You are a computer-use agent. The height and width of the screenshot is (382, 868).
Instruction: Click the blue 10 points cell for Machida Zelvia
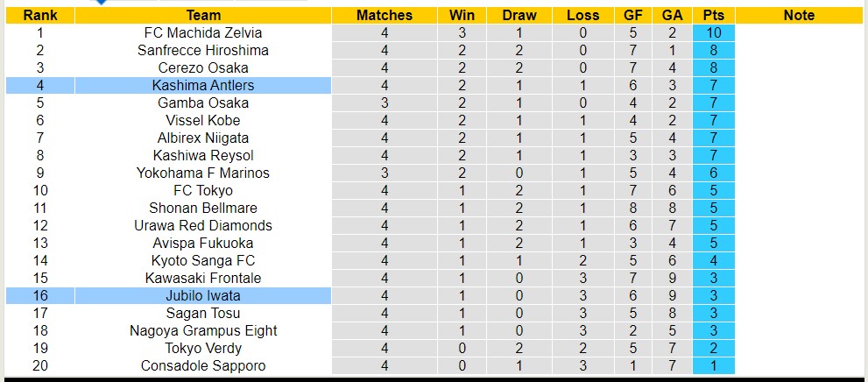[x=713, y=32]
